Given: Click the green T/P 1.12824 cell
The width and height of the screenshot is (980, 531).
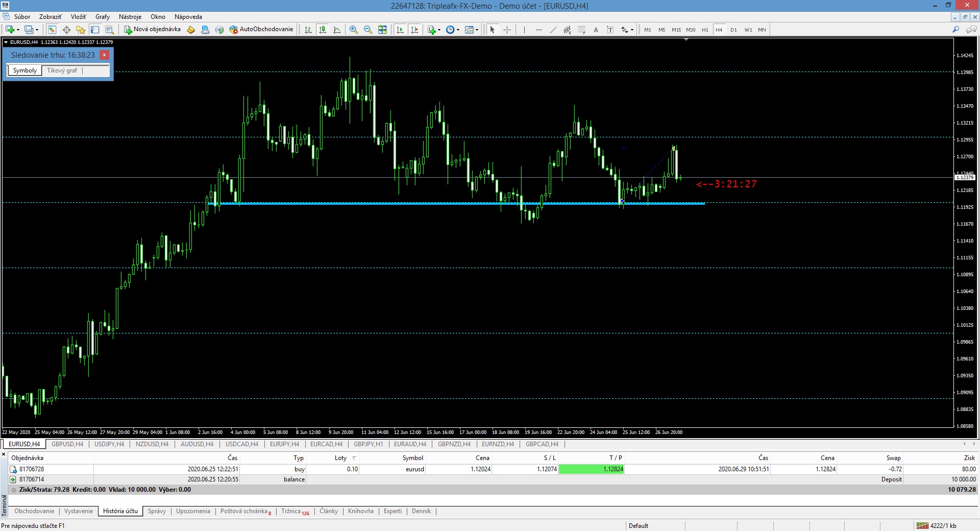Looking at the screenshot, I should [x=592, y=469].
